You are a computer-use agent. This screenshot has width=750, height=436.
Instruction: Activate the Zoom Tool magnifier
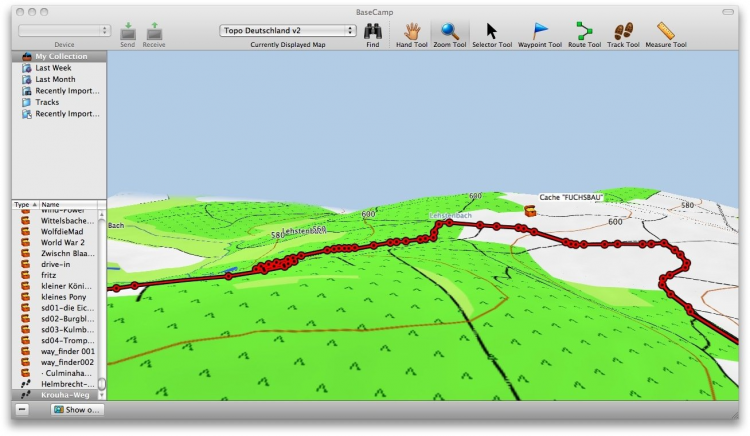[450, 35]
